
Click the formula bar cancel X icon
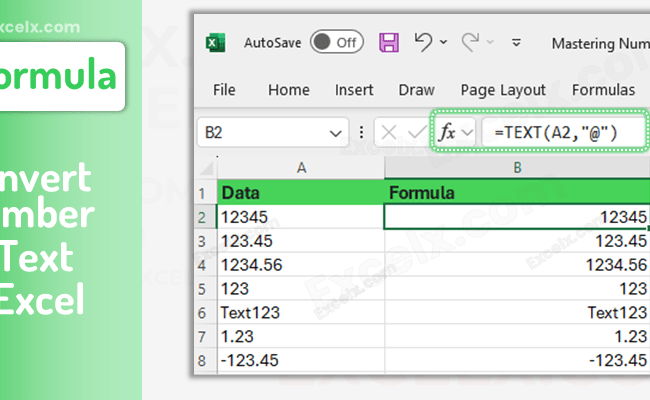click(x=388, y=133)
